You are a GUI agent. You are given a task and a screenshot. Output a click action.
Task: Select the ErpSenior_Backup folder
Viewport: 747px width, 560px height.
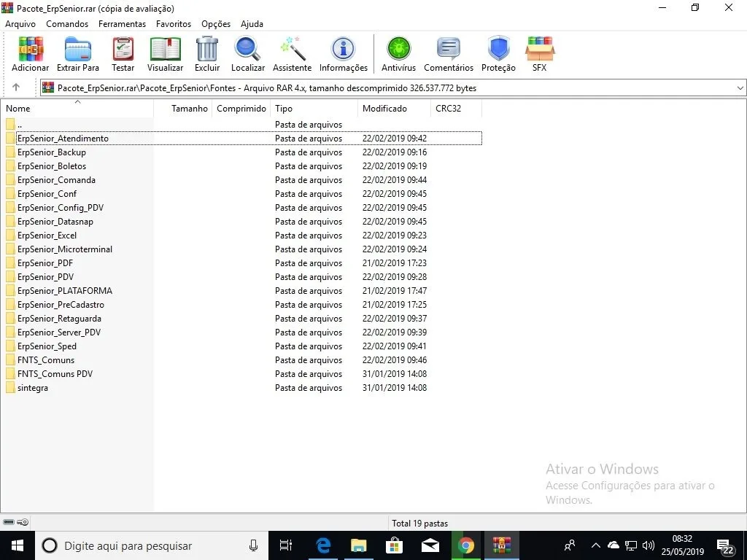(x=241, y=152)
